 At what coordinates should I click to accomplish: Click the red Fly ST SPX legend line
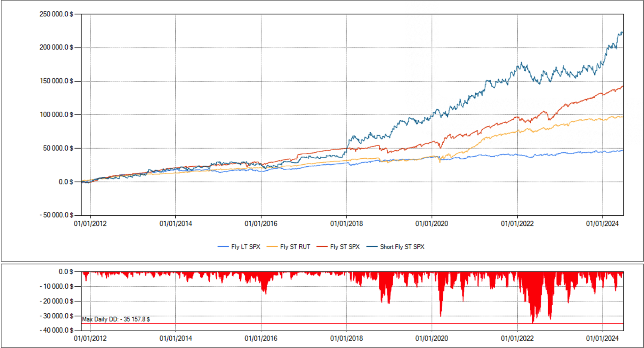(x=322, y=247)
